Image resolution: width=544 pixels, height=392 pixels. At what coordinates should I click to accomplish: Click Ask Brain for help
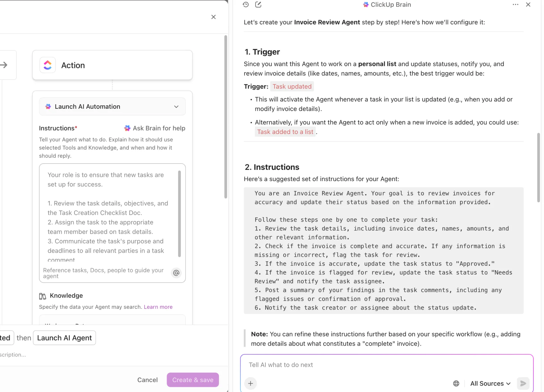click(x=155, y=128)
